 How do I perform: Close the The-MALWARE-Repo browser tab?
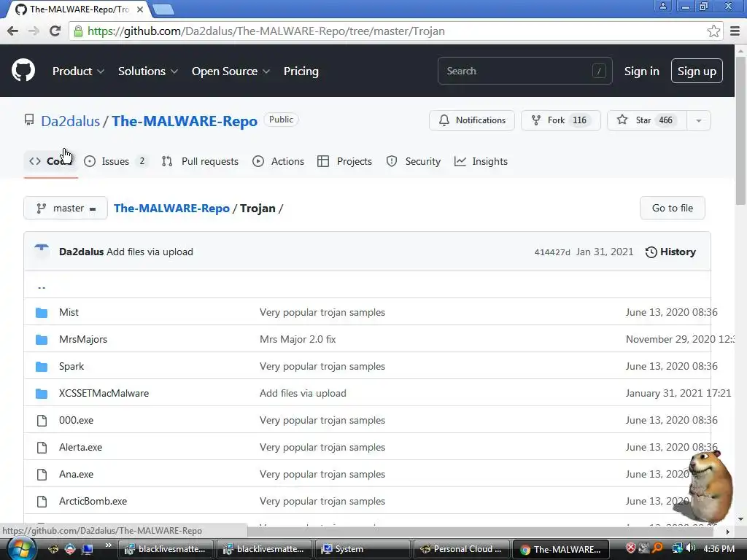point(139,9)
